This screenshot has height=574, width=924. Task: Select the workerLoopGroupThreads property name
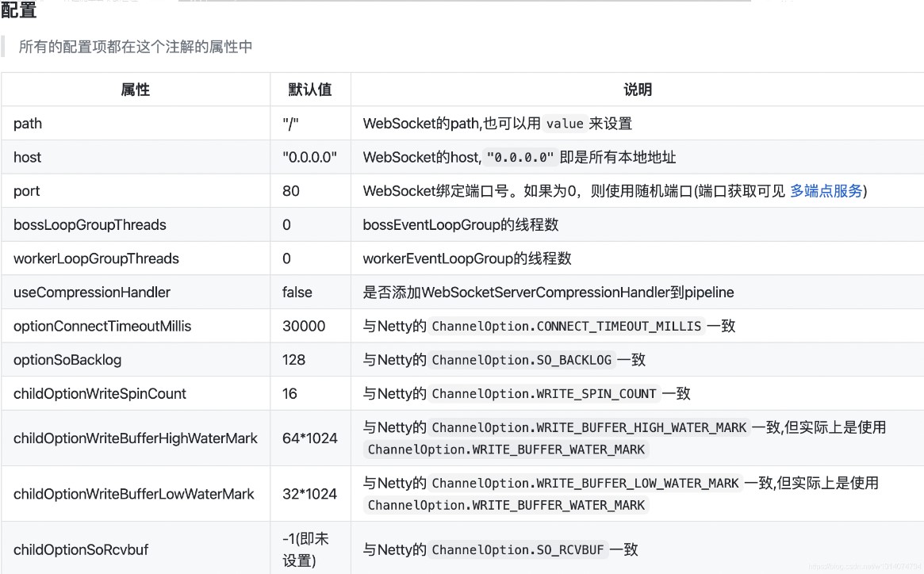tap(96, 258)
